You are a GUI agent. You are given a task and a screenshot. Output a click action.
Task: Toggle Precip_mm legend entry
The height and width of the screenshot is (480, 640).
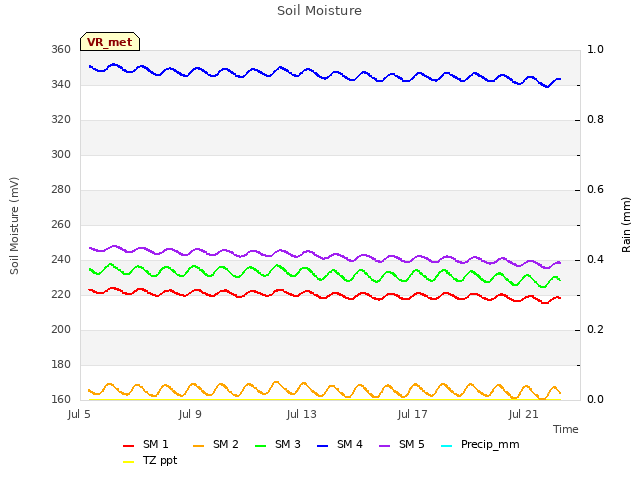click(480, 444)
